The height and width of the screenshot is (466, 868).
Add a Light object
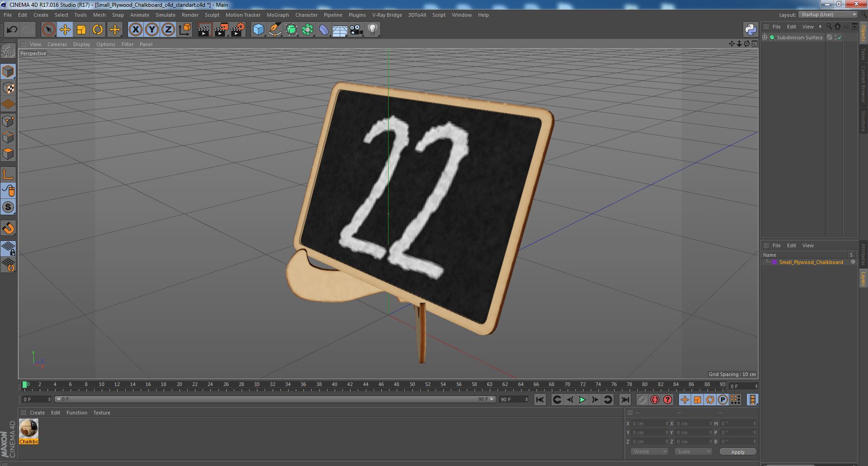373,30
